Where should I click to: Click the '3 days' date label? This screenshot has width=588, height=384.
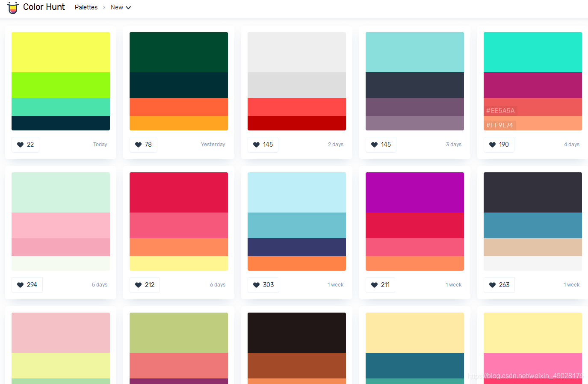click(454, 145)
